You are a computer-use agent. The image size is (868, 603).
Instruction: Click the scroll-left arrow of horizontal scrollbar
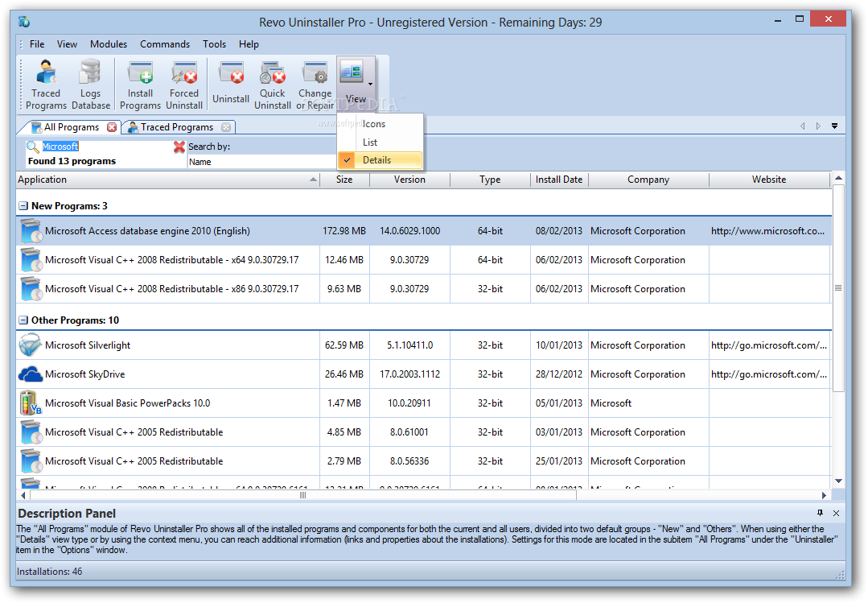coord(23,495)
